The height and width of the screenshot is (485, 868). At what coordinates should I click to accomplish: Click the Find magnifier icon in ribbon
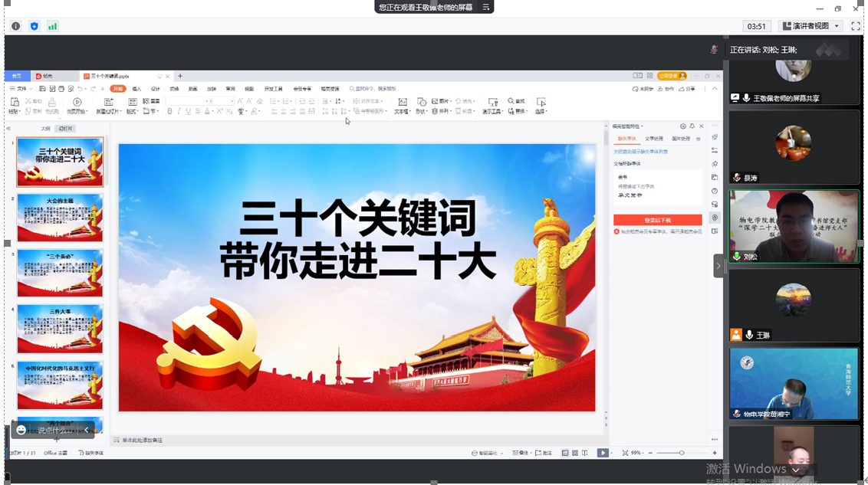[x=511, y=101]
